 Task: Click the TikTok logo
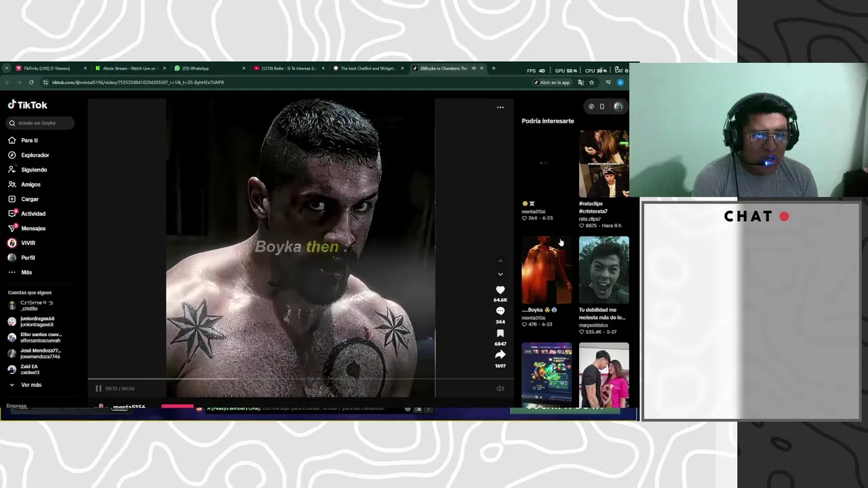pyautogui.click(x=28, y=105)
